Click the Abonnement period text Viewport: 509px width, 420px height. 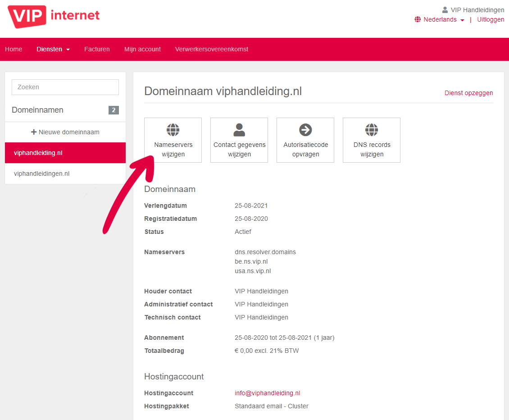[x=284, y=338]
